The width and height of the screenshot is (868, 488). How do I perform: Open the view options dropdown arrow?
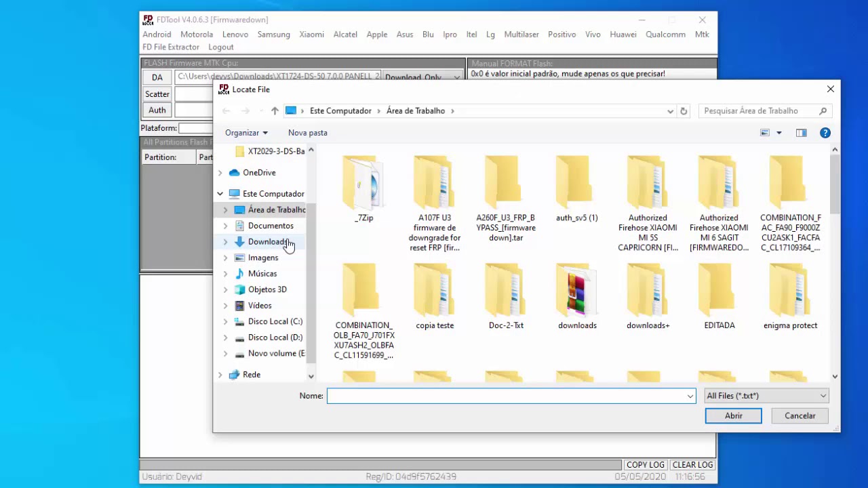(778, 133)
